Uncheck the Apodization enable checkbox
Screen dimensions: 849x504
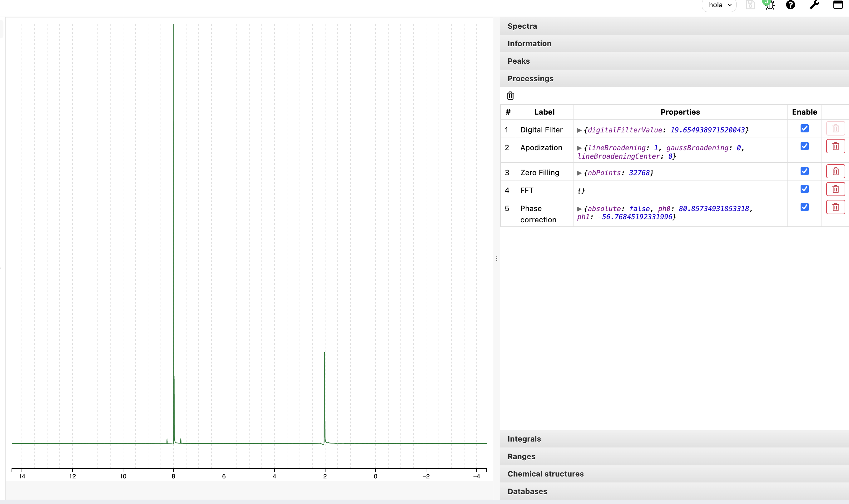(x=804, y=146)
